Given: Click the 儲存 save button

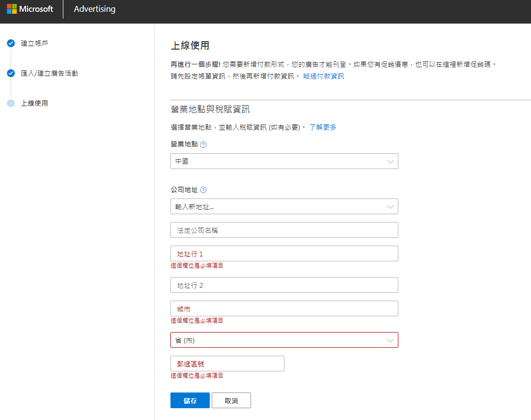Looking at the screenshot, I should click(190, 400).
